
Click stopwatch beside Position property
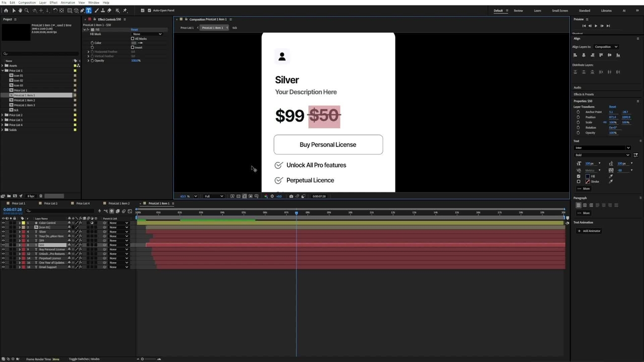pos(578,117)
